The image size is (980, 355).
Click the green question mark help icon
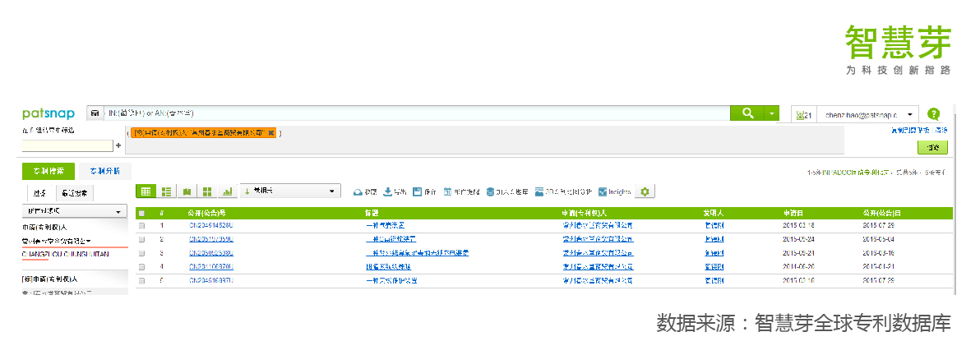click(933, 113)
